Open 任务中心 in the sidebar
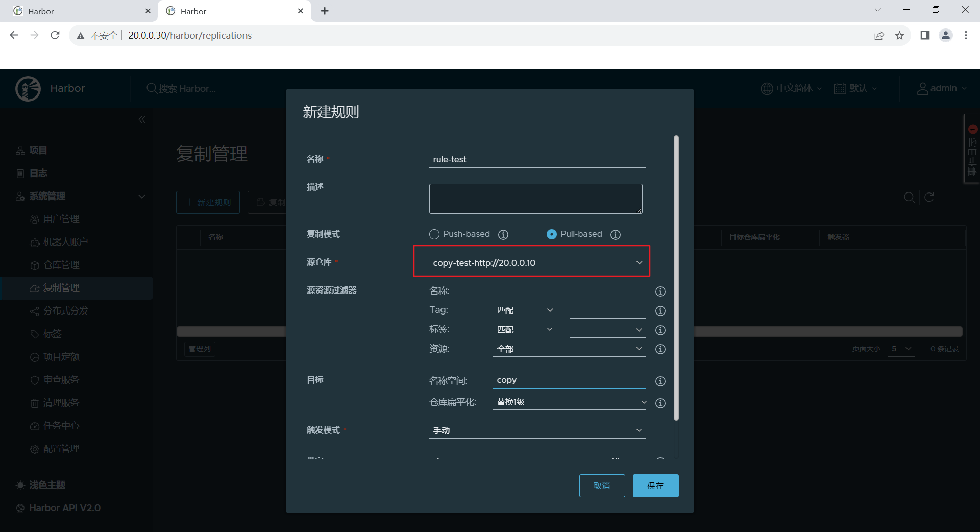This screenshot has width=980, height=532. (x=61, y=426)
